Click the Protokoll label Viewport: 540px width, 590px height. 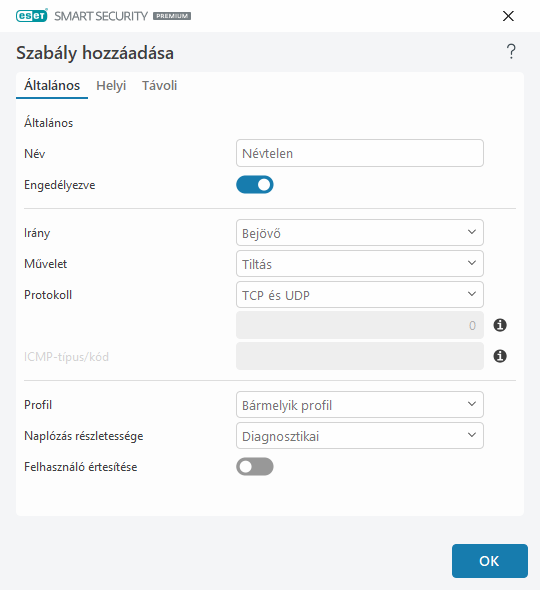(x=48, y=295)
